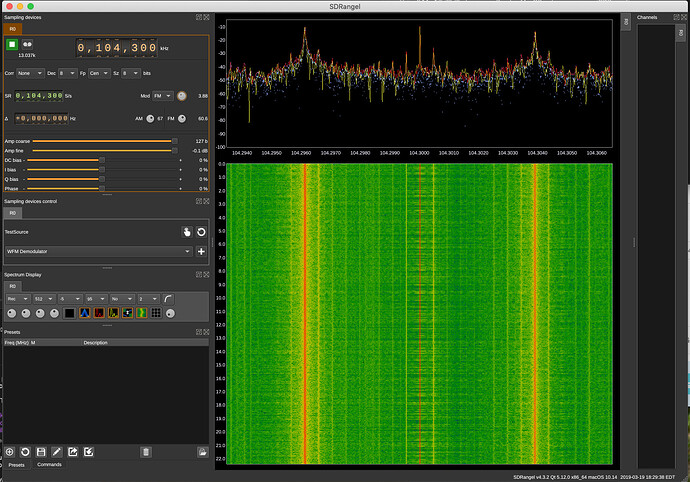Stop acquisition with the green start/stop button
This screenshot has height=482, width=690.
click(12, 45)
